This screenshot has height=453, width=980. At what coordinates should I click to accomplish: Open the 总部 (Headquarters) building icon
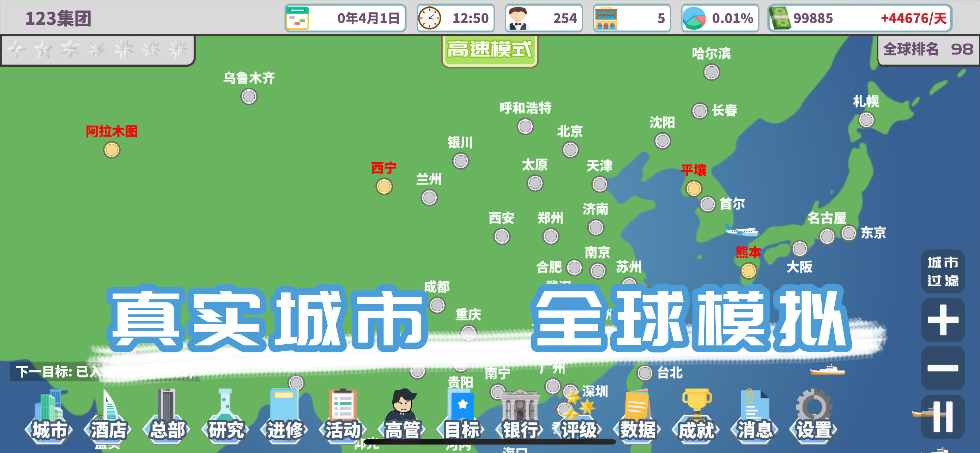tap(167, 417)
